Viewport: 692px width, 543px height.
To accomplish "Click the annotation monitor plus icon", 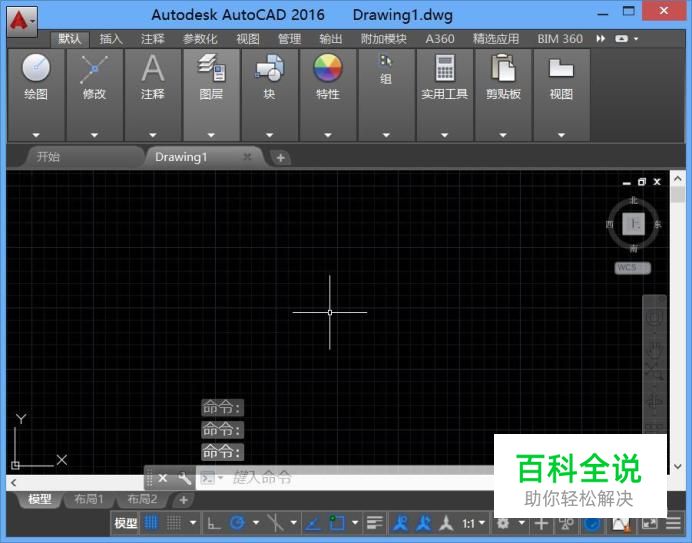I will (x=542, y=524).
